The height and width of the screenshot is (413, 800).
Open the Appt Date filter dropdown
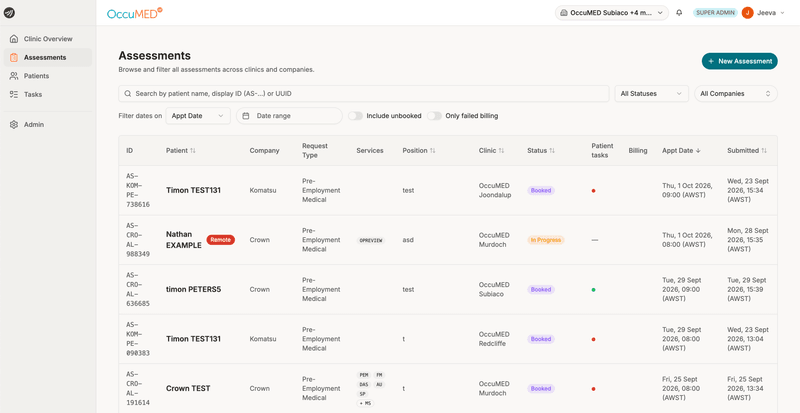pos(198,116)
